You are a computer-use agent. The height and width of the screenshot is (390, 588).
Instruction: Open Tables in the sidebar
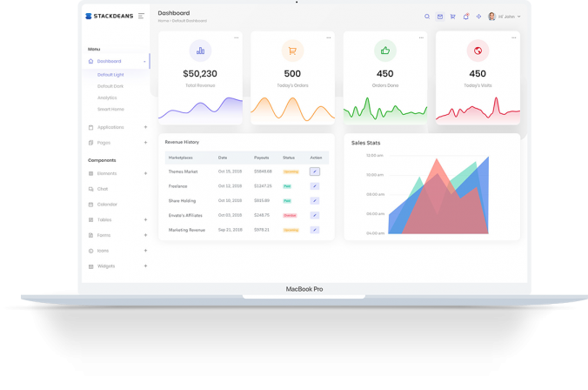(104, 219)
